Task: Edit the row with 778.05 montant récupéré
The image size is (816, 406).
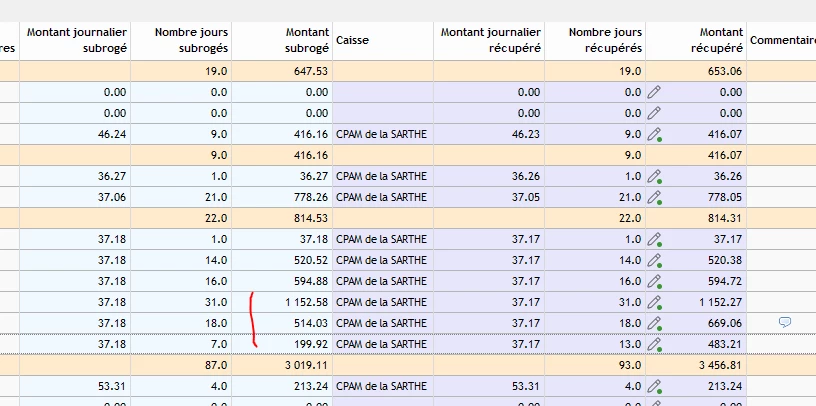Action: [654, 197]
